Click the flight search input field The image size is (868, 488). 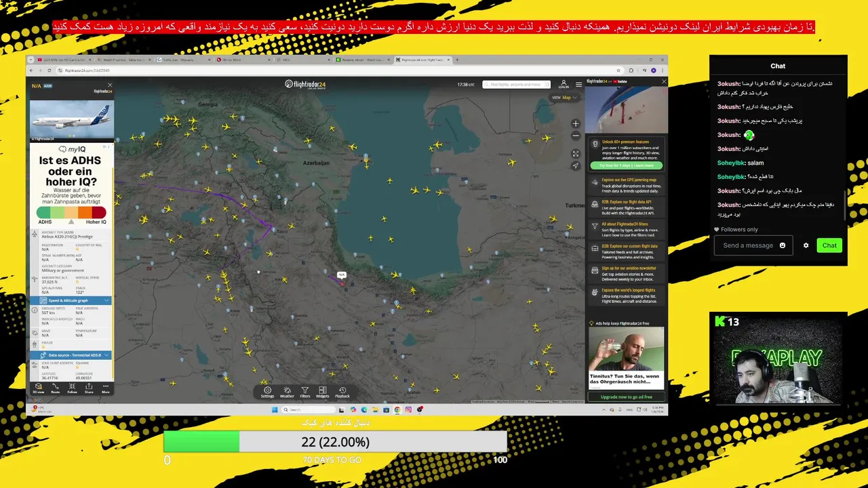click(x=517, y=84)
